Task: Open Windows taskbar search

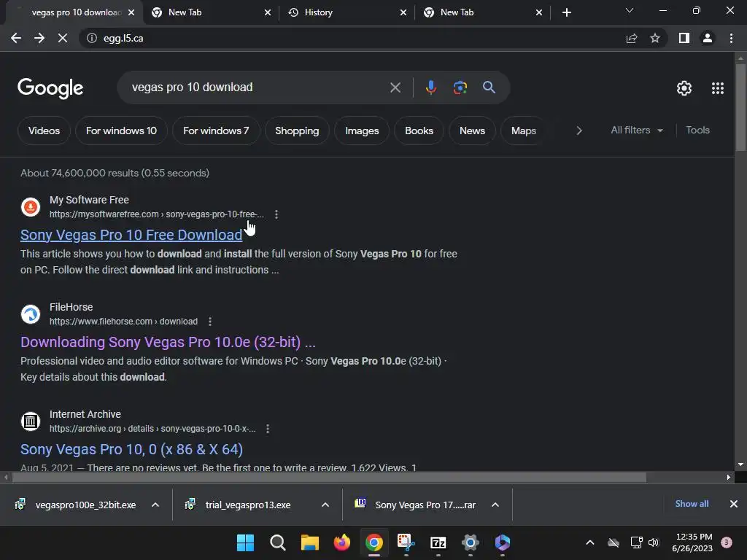Action: click(278, 542)
